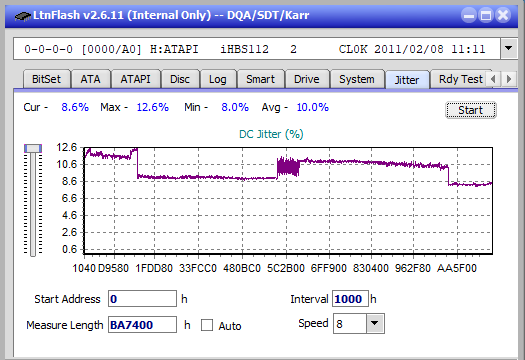Minimize the LtnFlash window

tap(469, 15)
